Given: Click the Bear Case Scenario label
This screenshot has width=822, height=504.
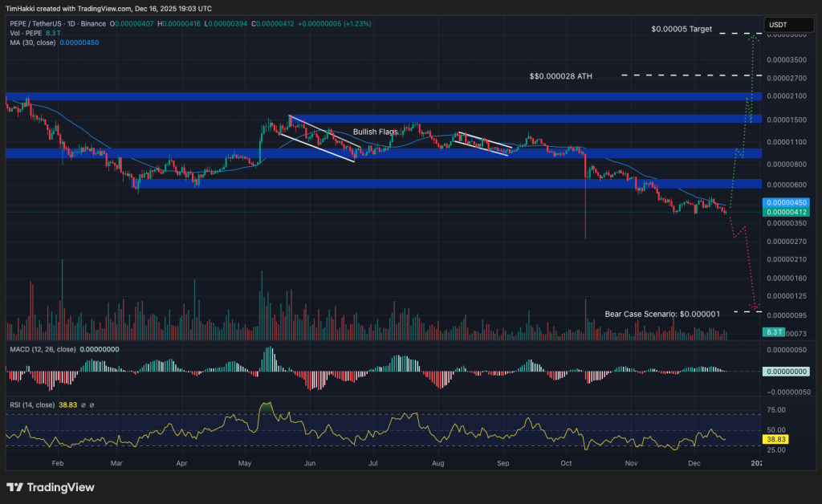Looking at the screenshot, I should pyautogui.click(x=662, y=314).
